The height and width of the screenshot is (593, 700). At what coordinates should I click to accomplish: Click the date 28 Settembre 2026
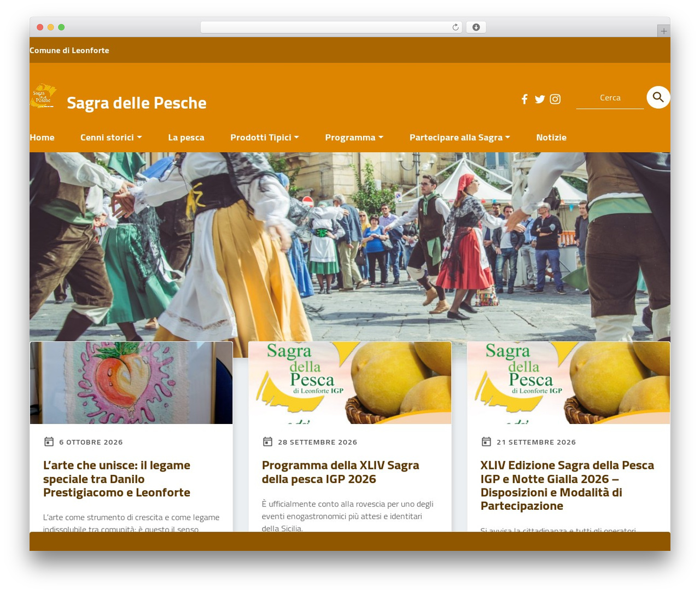pos(317,442)
